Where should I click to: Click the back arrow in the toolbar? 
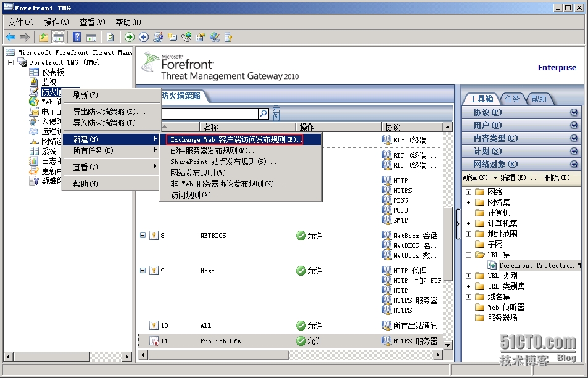[x=10, y=37]
